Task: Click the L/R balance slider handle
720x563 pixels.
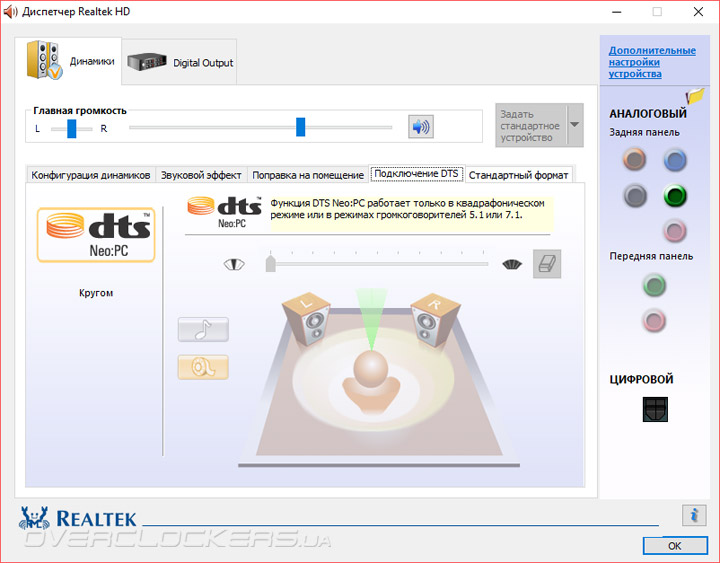Action: pos(72,129)
